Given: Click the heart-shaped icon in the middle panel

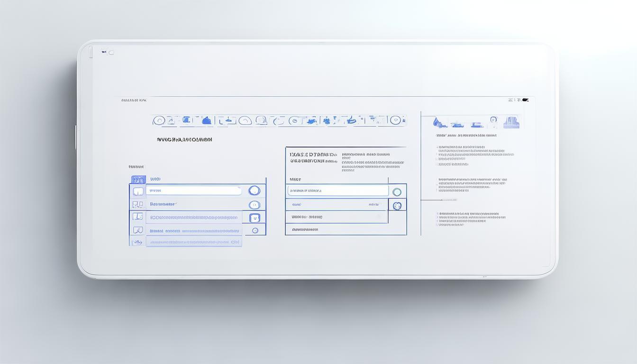Looking at the screenshot, I should [397, 205].
